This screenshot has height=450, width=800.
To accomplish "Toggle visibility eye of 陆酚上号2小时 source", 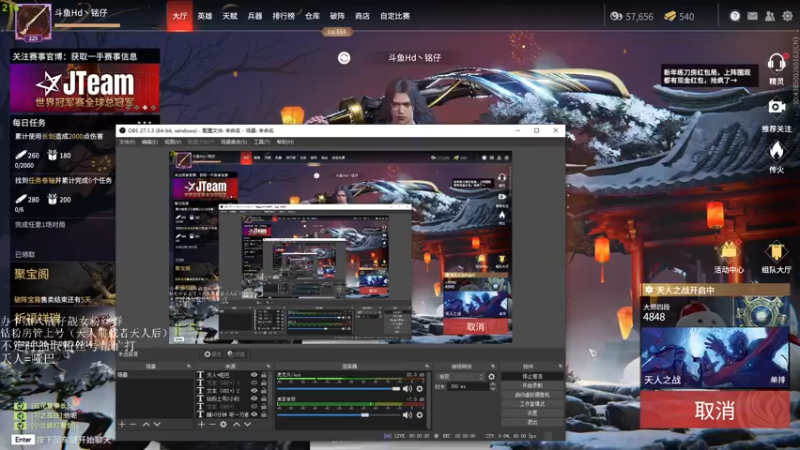I will coord(254,399).
